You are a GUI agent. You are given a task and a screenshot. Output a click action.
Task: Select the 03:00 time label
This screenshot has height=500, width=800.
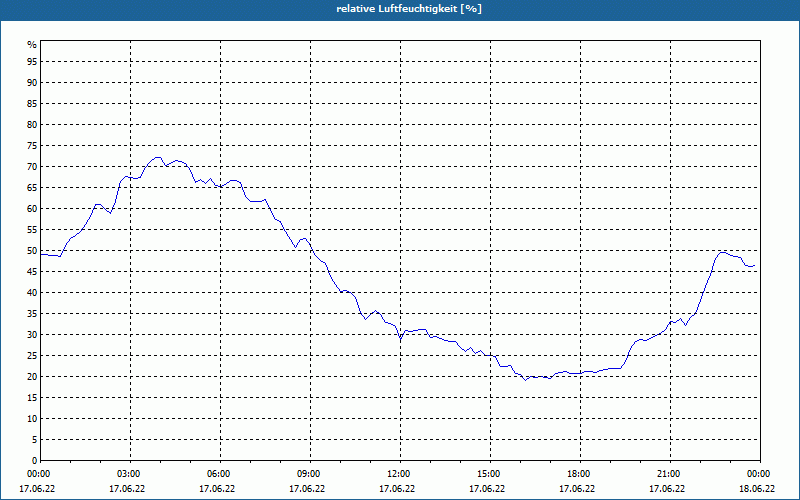128,474
